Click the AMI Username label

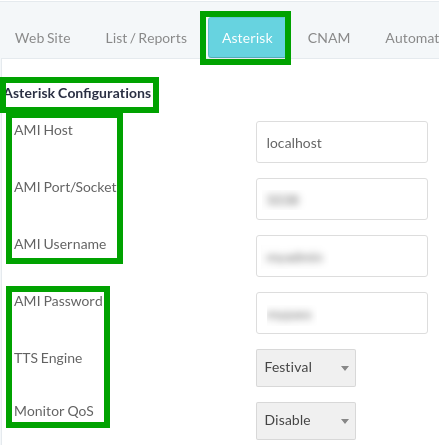pyautogui.click(x=60, y=244)
